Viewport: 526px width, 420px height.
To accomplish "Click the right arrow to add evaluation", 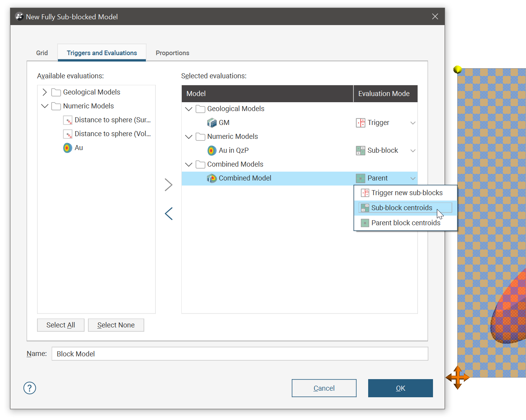I will tap(168, 185).
